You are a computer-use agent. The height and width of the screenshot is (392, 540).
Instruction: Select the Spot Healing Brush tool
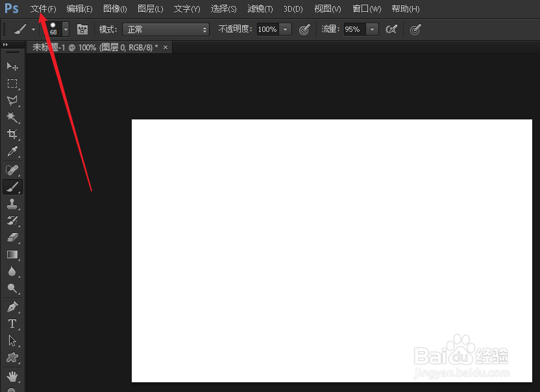[12, 170]
